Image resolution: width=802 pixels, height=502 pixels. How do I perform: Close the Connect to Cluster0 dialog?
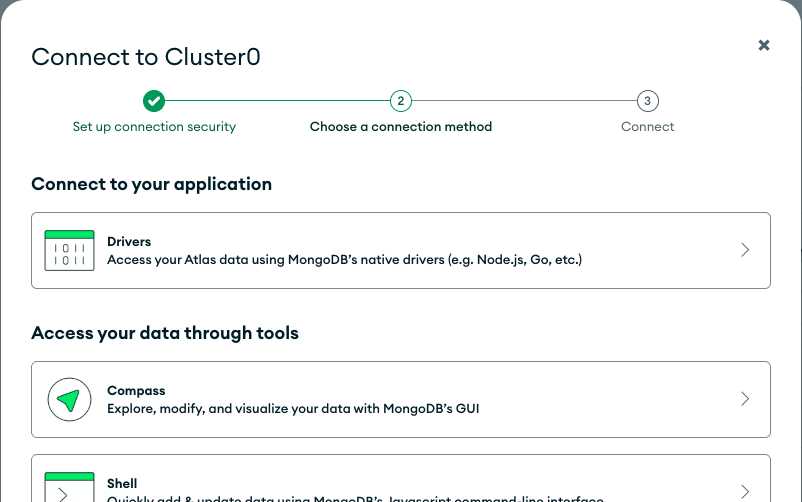click(764, 46)
